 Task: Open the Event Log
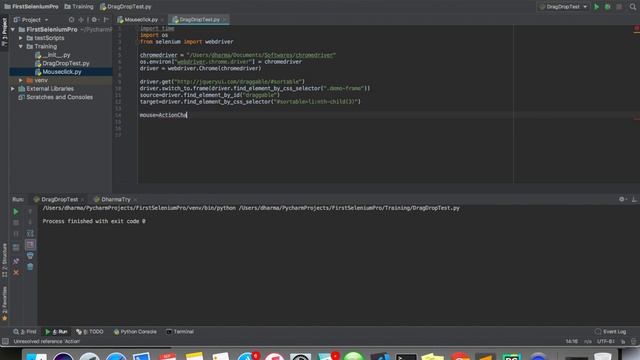(x=611, y=332)
